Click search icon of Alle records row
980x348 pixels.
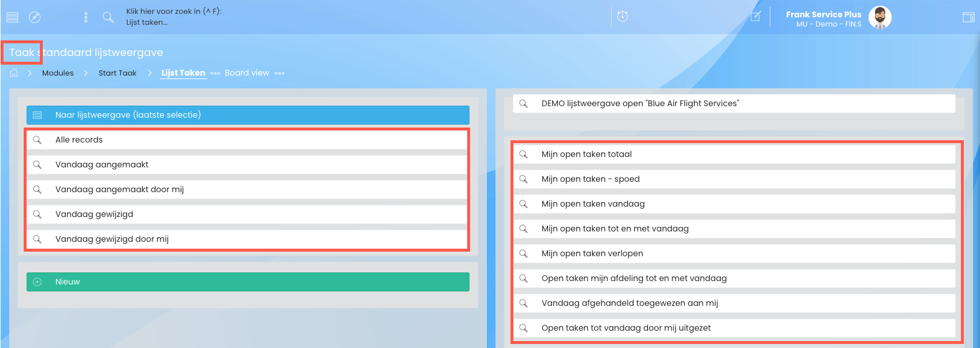point(37,140)
